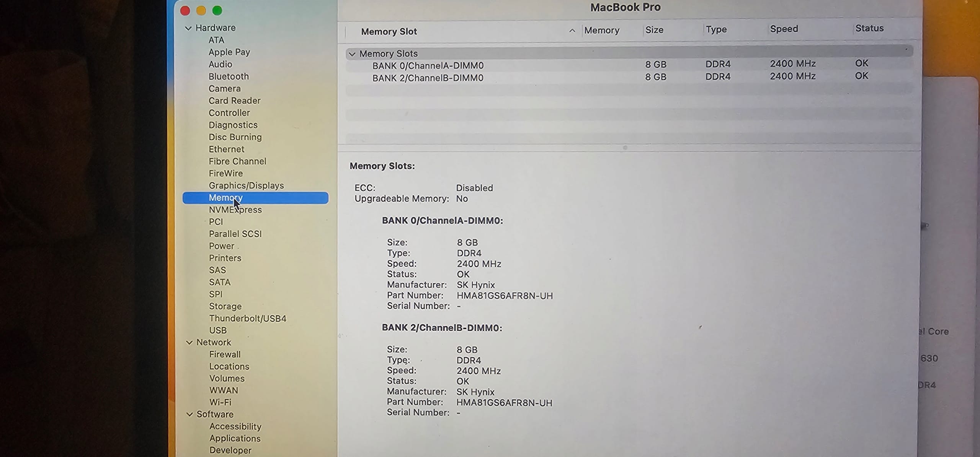
Task: Select Thunderbolt/USB4 in the sidebar
Action: (247, 319)
